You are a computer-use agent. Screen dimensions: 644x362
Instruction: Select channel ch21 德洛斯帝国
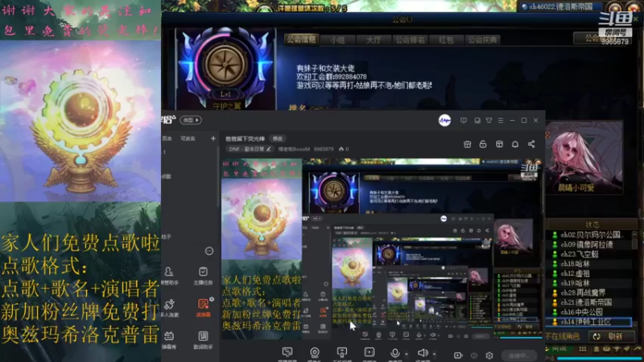click(588, 302)
